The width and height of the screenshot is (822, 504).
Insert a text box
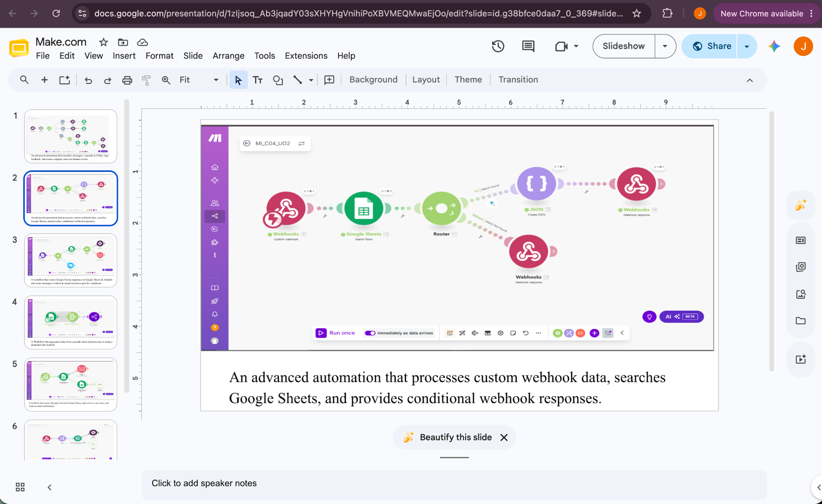click(x=258, y=80)
